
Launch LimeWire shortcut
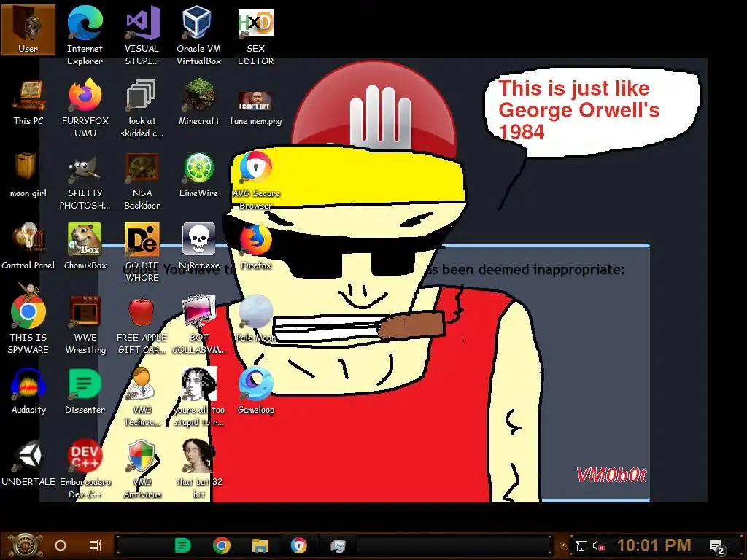coord(198,175)
